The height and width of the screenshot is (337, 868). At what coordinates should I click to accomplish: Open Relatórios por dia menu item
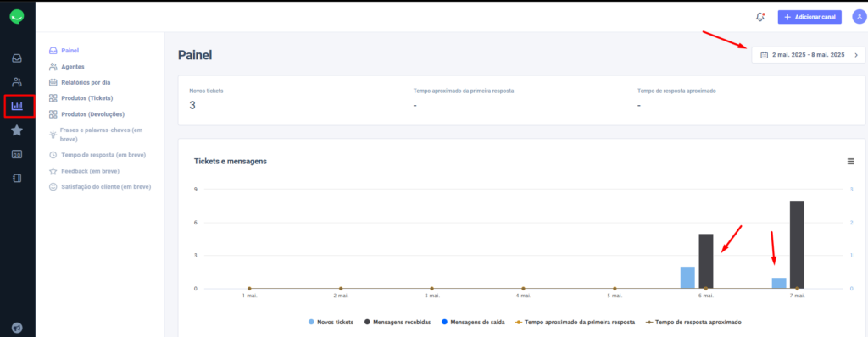[86, 82]
